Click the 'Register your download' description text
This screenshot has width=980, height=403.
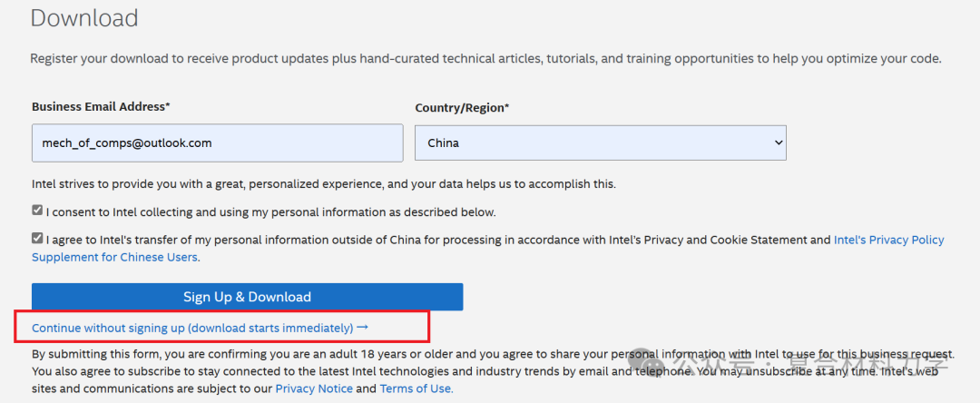(485, 59)
